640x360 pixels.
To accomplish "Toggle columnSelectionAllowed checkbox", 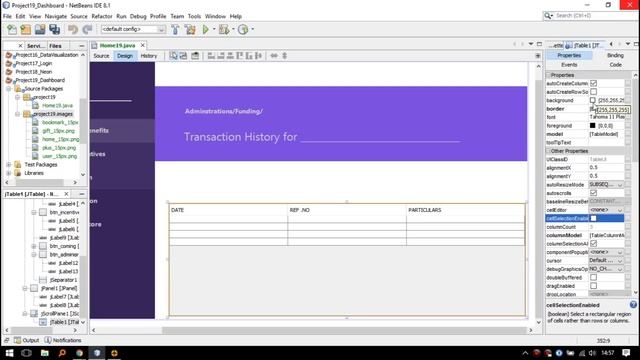I will (593, 244).
